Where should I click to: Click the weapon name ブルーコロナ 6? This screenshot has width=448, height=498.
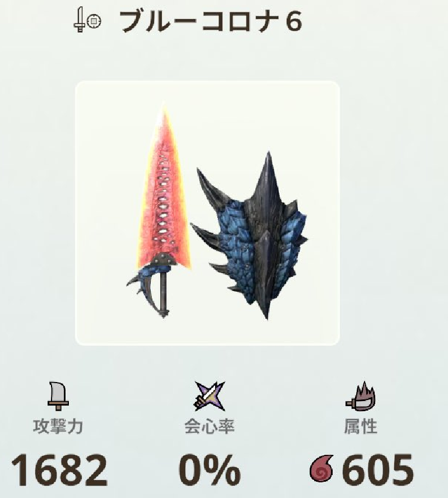pyautogui.click(x=211, y=22)
